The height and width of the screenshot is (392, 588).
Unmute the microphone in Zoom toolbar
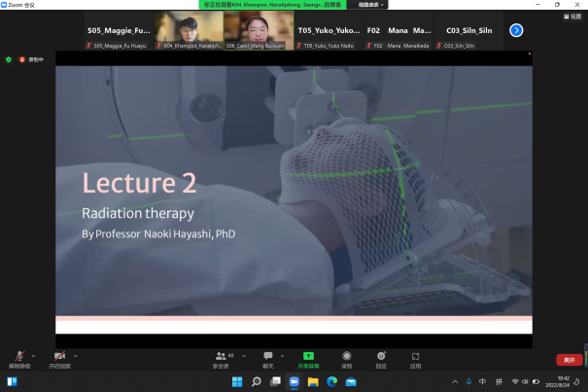[x=18, y=358]
